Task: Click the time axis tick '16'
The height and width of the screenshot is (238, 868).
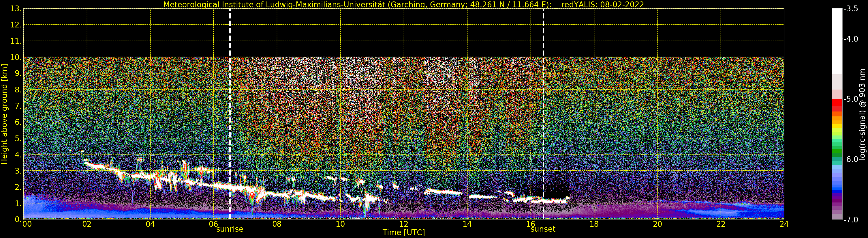Action: click(x=530, y=224)
